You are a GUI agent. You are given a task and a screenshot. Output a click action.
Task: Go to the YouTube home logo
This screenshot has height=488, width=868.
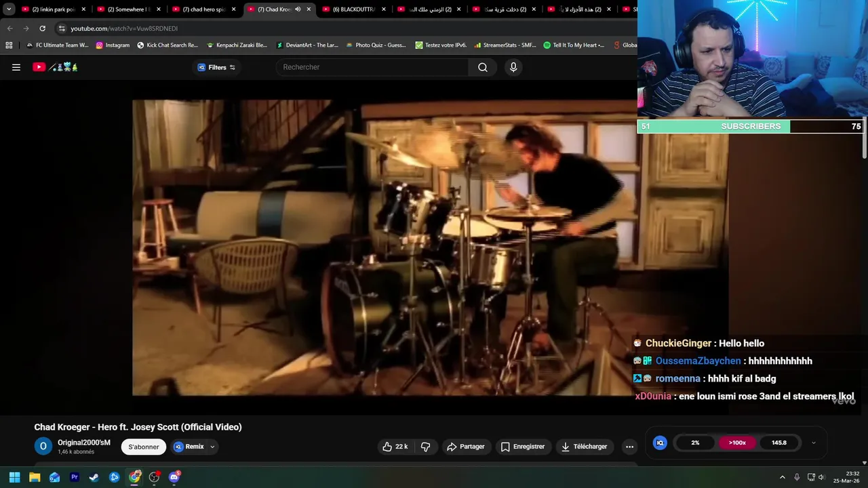coord(56,67)
